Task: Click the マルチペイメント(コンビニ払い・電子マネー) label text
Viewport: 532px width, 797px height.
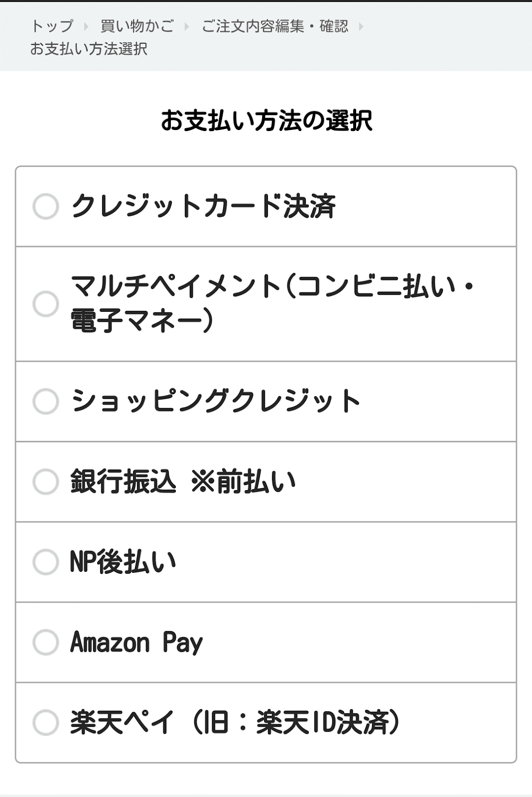Action: [x=272, y=303]
